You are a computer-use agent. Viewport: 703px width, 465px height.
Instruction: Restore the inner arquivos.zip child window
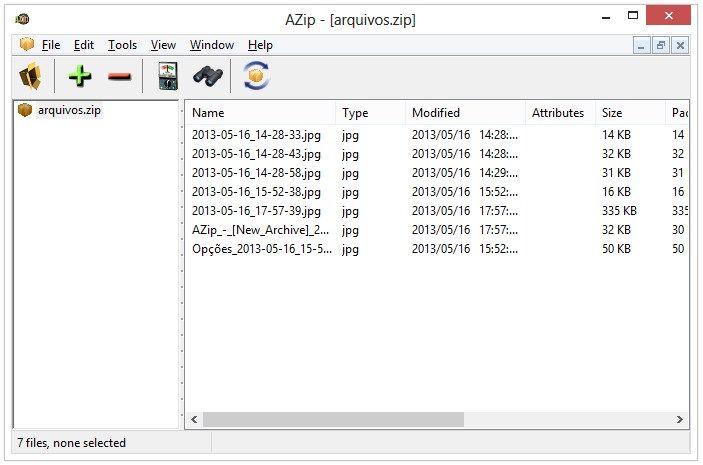pyautogui.click(x=660, y=46)
